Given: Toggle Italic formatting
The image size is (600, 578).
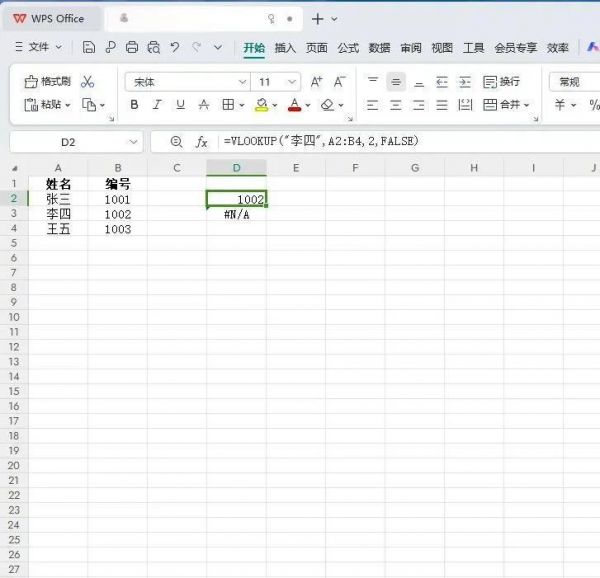Looking at the screenshot, I should pos(157,105).
